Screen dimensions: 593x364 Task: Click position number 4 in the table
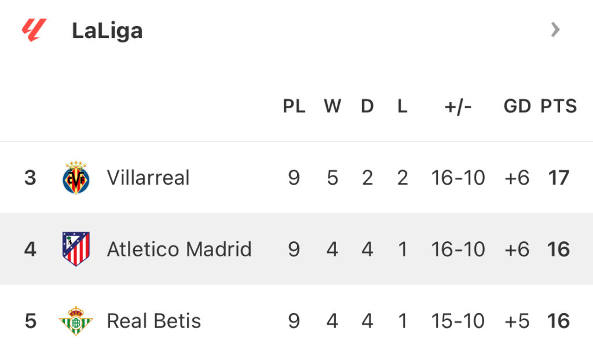[x=30, y=249]
